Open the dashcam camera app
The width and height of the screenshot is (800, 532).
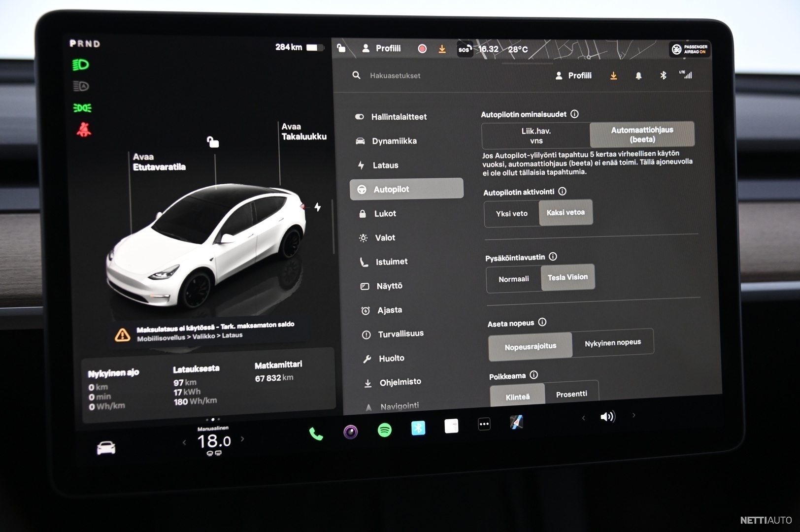click(x=350, y=432)
